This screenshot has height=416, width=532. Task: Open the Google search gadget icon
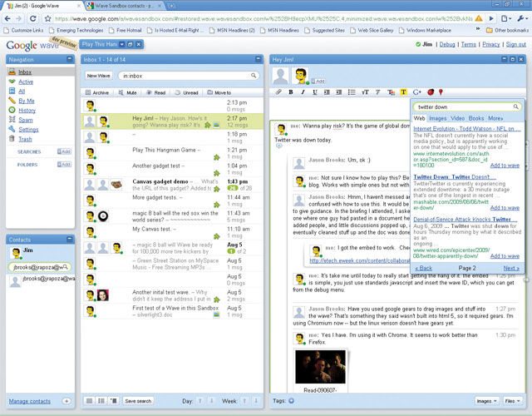coord(416,92)
